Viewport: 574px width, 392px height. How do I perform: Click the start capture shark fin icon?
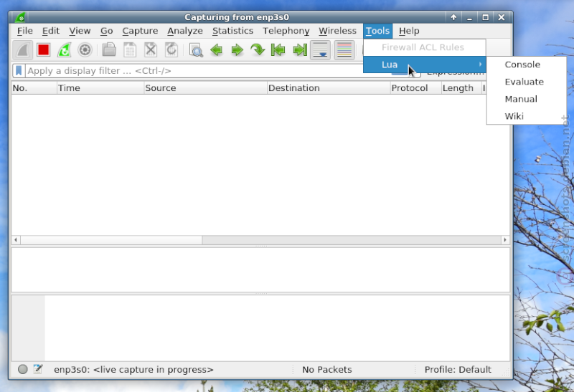point(23,49)
